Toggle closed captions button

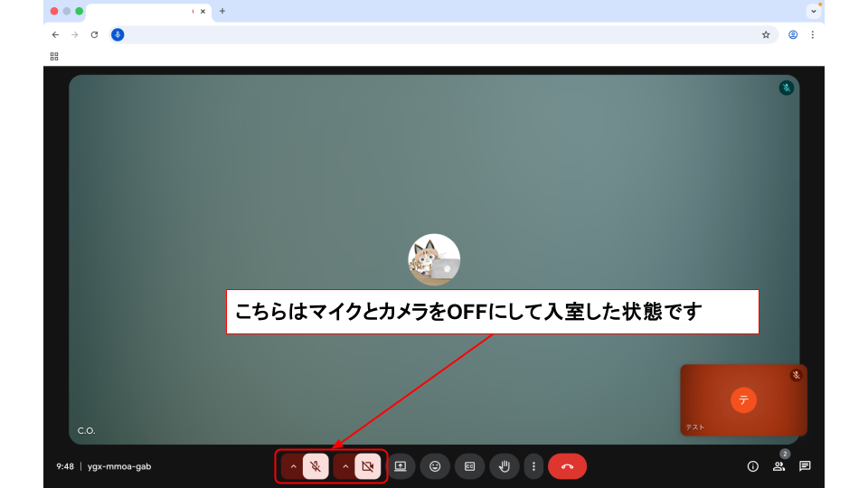click(469, 466)
